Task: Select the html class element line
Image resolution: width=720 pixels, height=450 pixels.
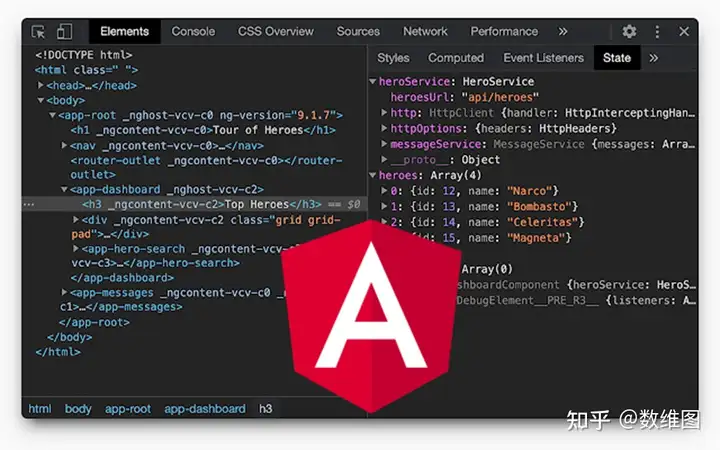Action: point(86,70)
